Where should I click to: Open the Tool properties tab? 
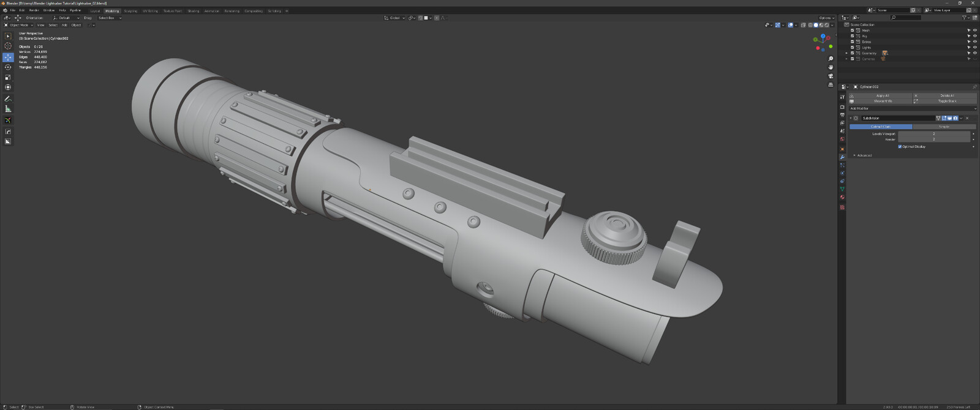(842, 97)
